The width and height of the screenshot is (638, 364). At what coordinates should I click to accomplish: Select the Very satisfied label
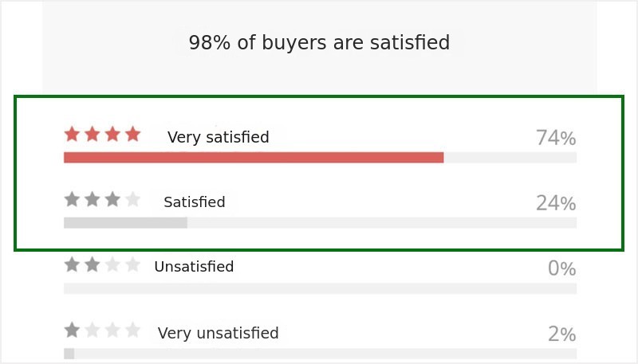(218, 137)
